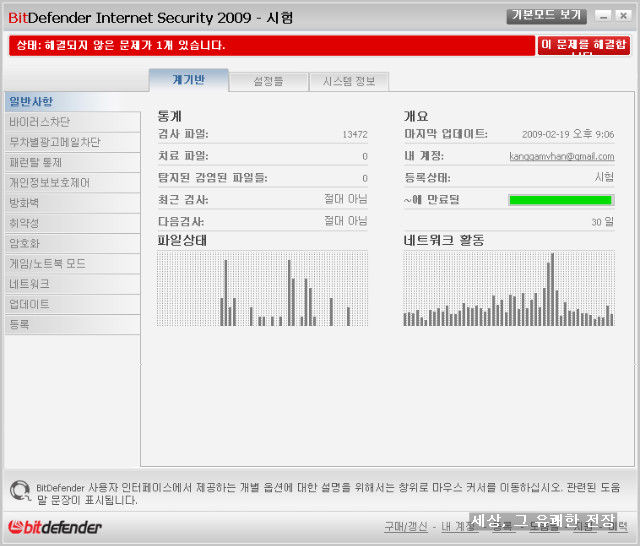The image size is (640, 546).
Task: Click the 네트워크 활동 network activity graph
Action: click(x=509, y=289)
